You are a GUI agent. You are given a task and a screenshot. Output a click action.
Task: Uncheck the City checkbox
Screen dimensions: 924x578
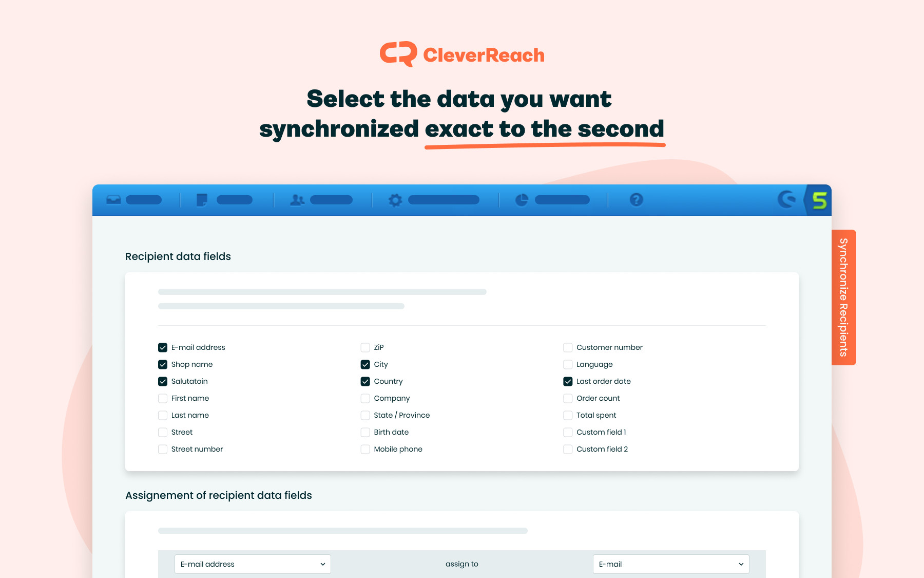tap(365, 364)
